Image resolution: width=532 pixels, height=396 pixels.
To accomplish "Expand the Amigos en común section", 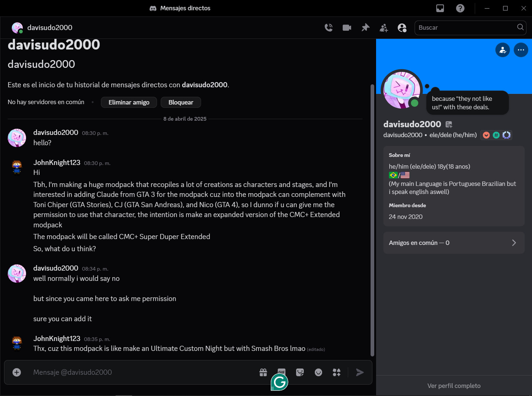I will pos(454,243).
